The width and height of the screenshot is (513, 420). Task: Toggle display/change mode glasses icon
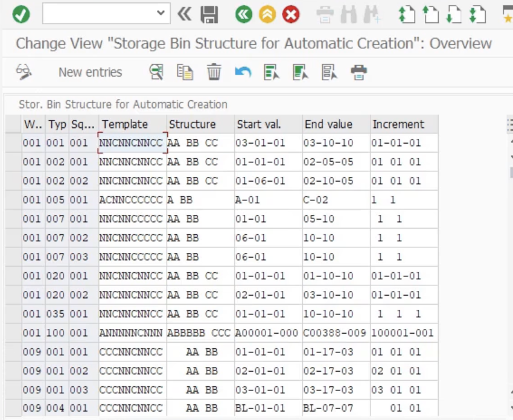click(24, 72)
